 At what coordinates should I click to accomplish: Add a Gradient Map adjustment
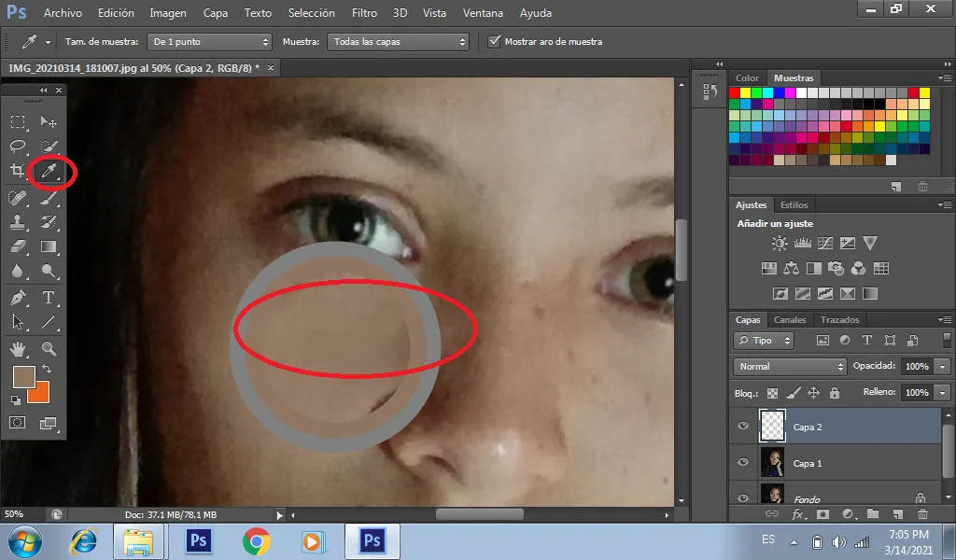pos(870,294)
